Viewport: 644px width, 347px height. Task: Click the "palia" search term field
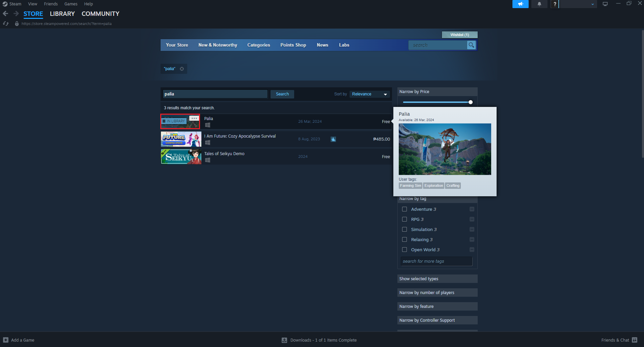[215, 94]
